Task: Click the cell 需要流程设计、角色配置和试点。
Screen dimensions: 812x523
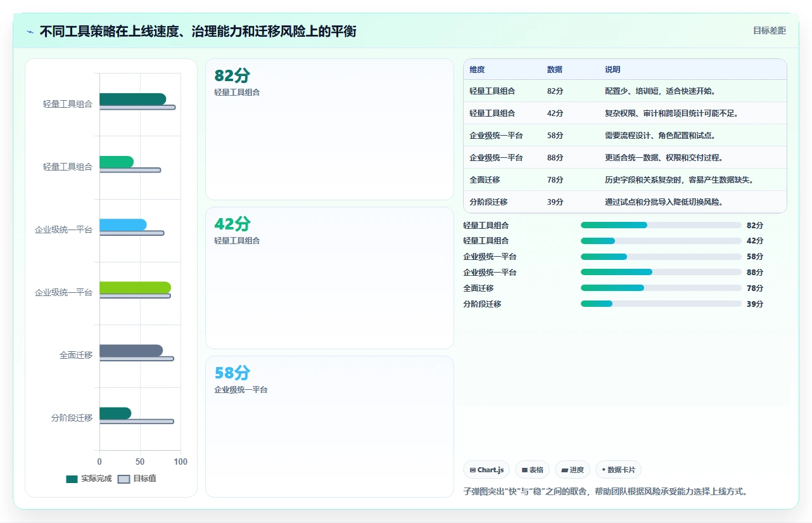Action: point(661,135)
